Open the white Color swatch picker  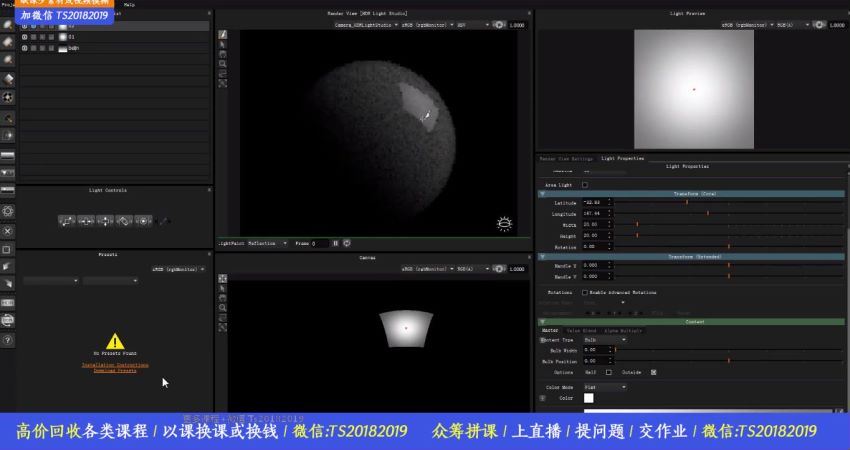589,398
